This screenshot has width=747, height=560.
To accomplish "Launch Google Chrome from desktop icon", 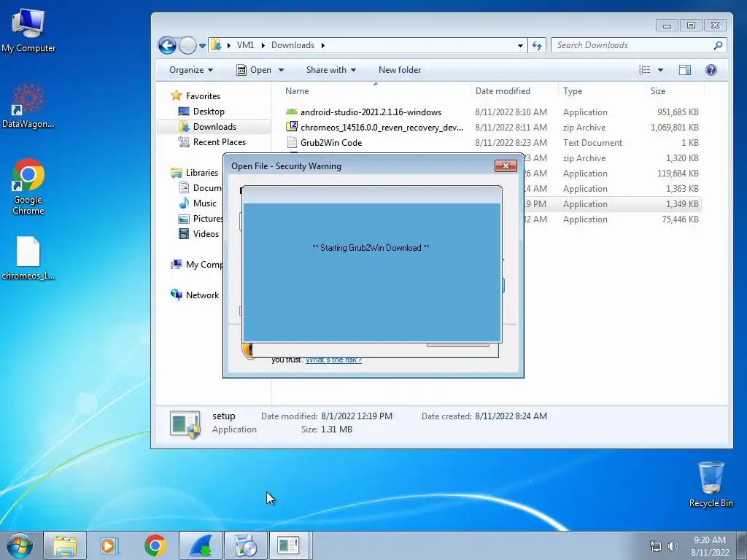I will click(x=28, y=187).
